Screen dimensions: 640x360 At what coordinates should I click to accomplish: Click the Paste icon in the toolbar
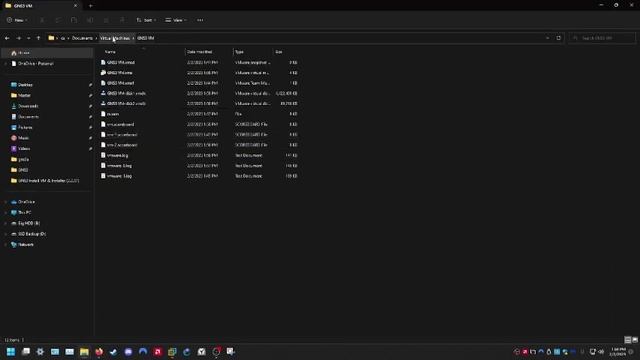pyautogui.click(x=74, y=20)
